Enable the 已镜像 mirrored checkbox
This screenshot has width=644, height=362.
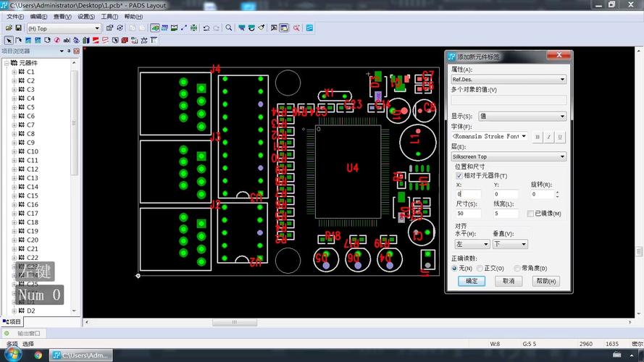530,214
